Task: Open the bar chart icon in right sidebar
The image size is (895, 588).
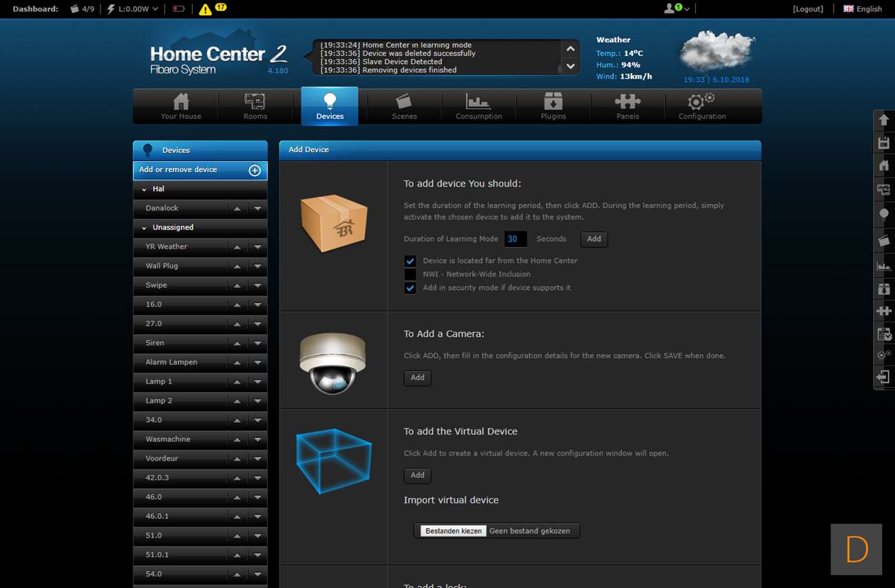Action: pyautogui.click(x=884, y=266)
